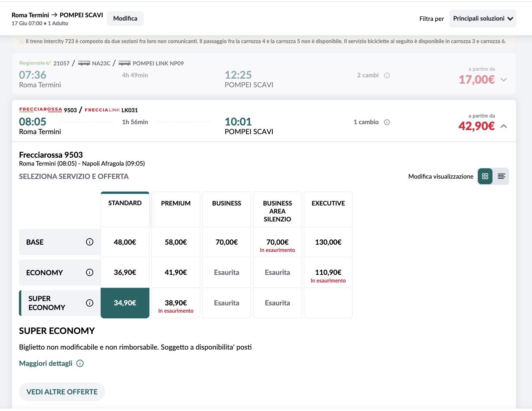Click the Regionale logo beside 21057

click(x=35, y=63)
